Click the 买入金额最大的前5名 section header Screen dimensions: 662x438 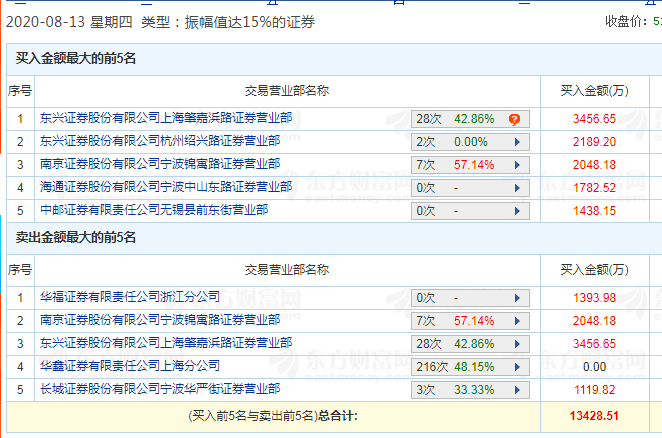76,58
